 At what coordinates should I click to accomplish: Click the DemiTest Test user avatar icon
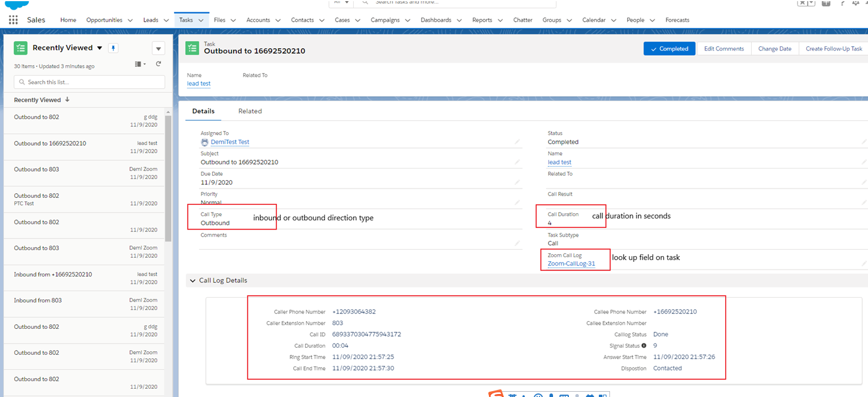205,142
